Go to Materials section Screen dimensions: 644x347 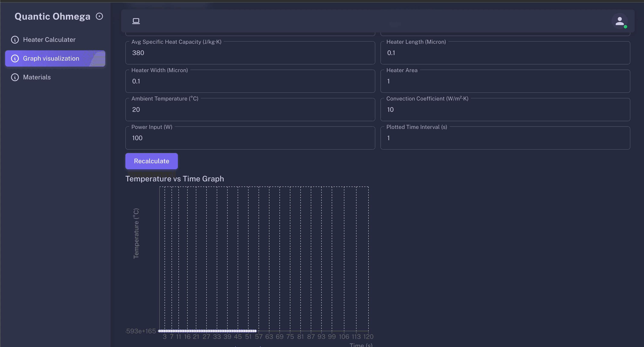point(37,77)
